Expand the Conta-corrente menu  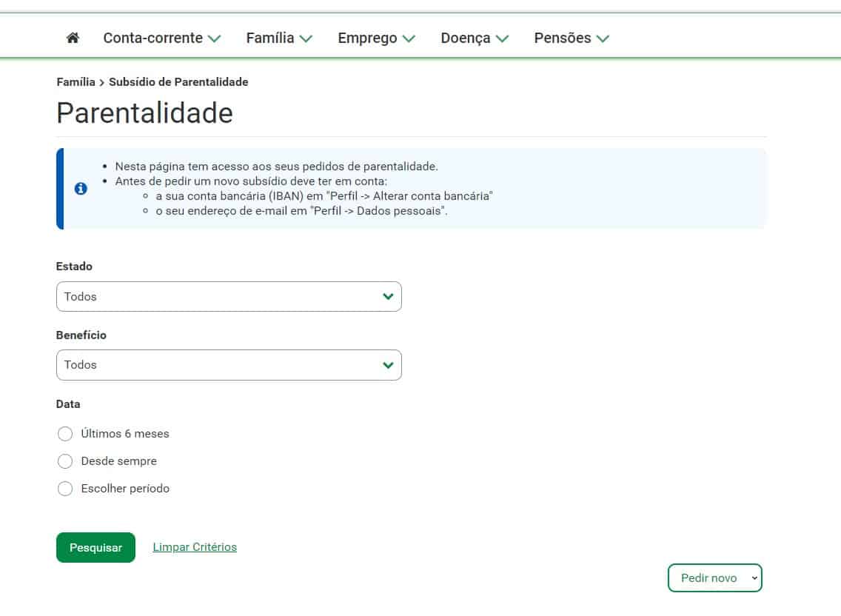(153, 37)
